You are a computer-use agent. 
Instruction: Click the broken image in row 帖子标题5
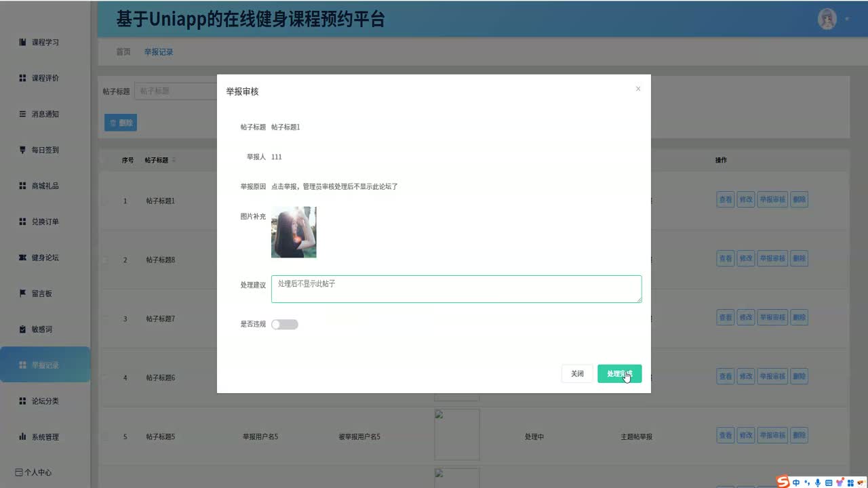click(457, 434)
